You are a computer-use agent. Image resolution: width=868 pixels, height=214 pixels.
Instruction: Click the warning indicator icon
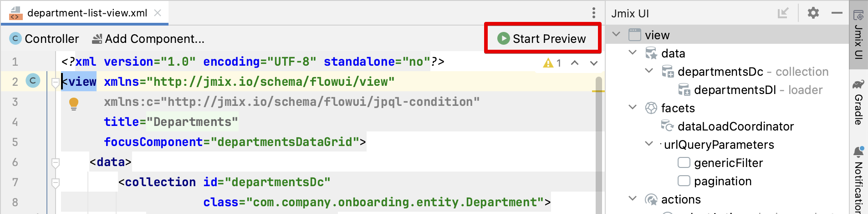548,63
